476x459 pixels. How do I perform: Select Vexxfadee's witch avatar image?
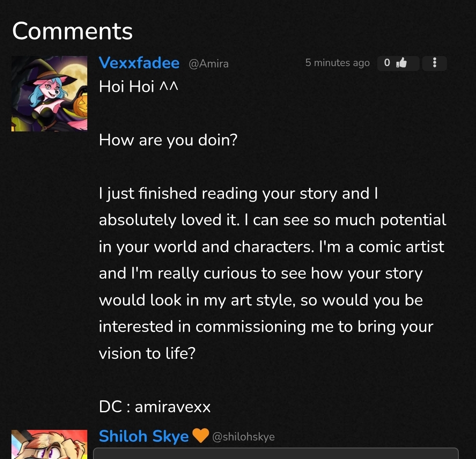click(x=49, y=93)
